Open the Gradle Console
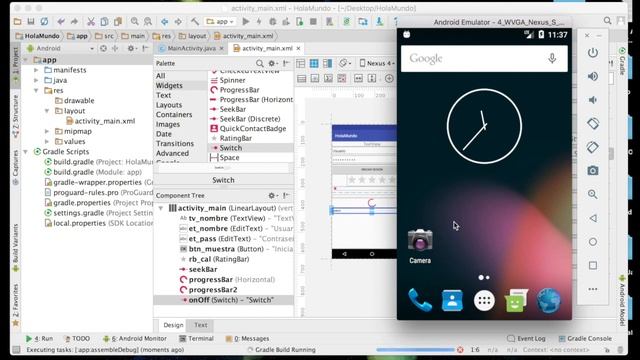The height and width of the screenshot is (360, 640). [585, 338]
